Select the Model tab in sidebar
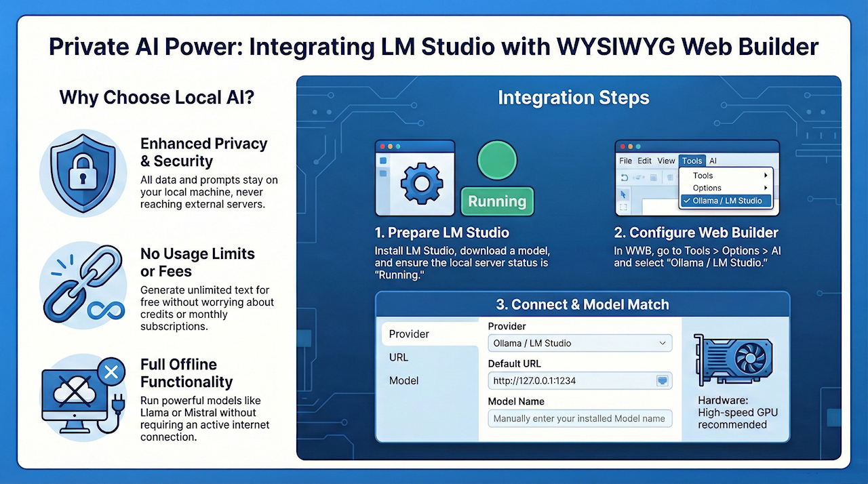This screenshot has width=868, height=484. coord(403,380)
